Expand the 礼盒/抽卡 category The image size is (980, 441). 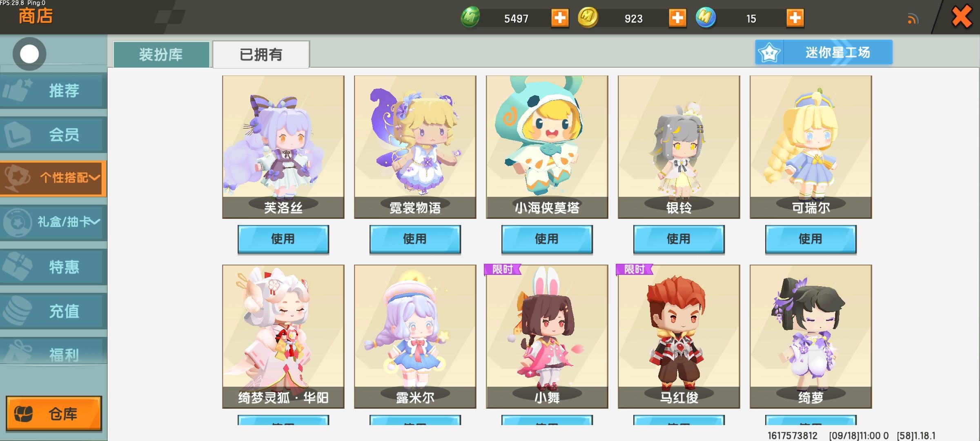click(x=53, y=222)
